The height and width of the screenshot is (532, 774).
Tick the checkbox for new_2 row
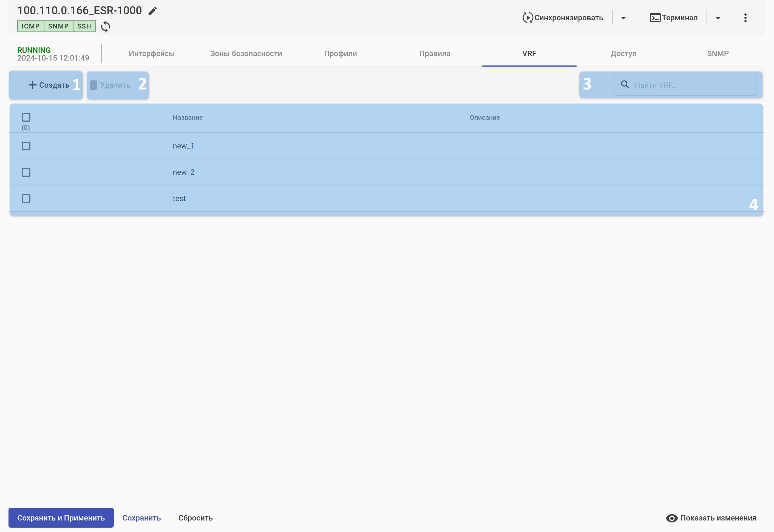(26, 172)
